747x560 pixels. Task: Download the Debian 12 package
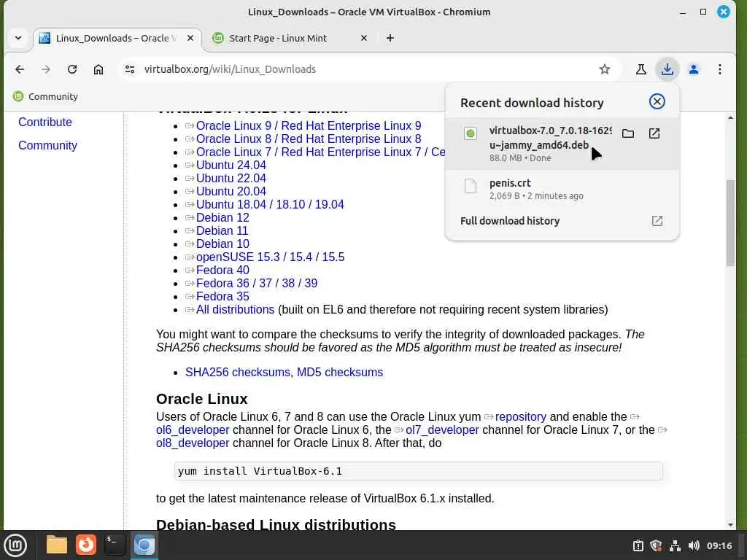222,217
